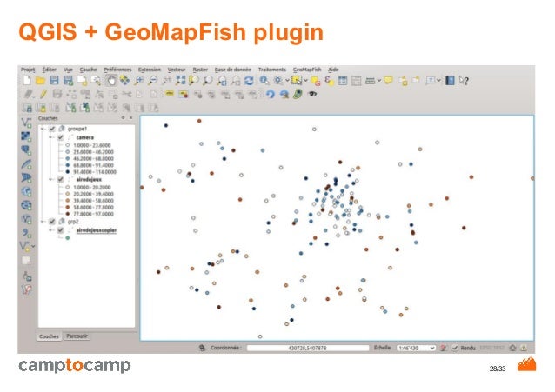The image size is (555, 392).
Task: Click the Add Raster Layer checkered icon
Action: click(x=26, y=136)
